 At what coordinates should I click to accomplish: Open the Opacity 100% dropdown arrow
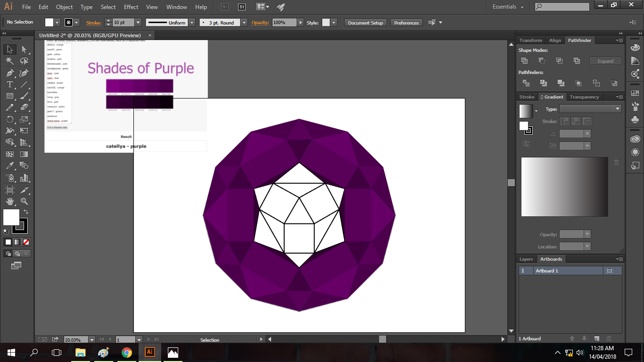(300, 23)
